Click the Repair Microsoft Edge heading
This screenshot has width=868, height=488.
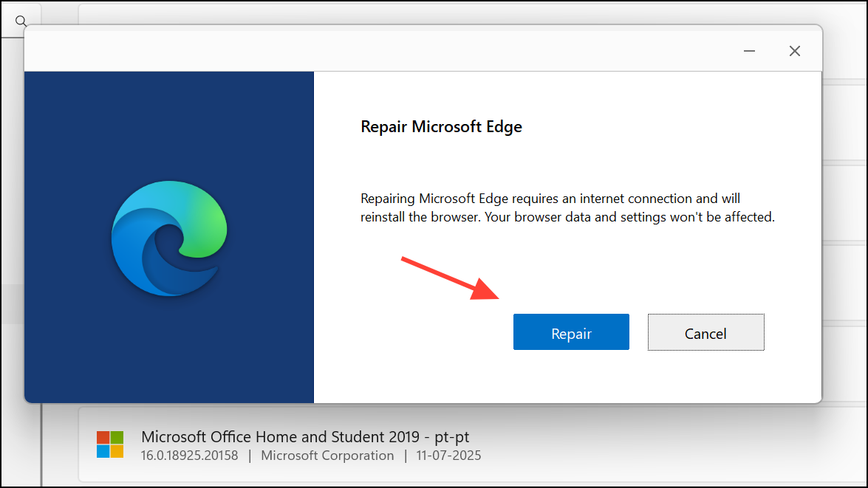[x=441, y=127]
